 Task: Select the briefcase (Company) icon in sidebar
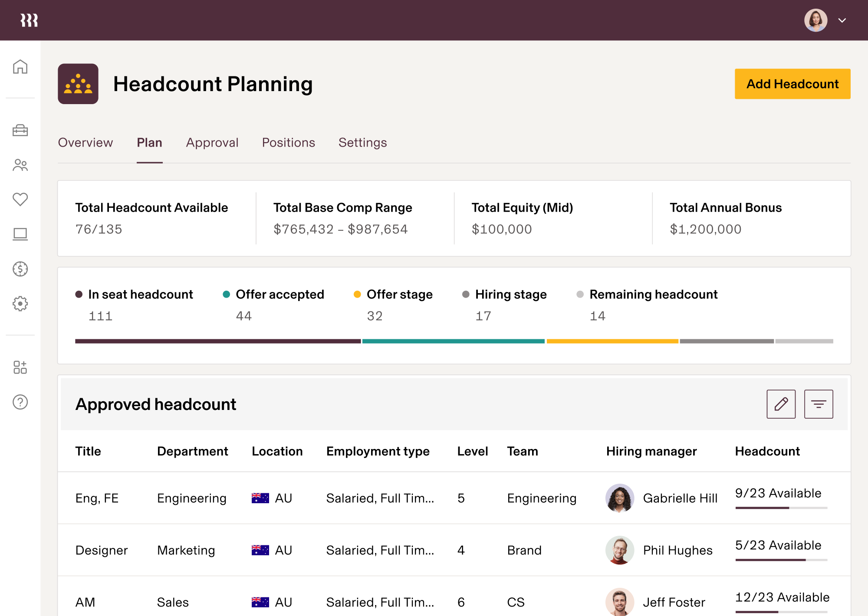(20, 131)
